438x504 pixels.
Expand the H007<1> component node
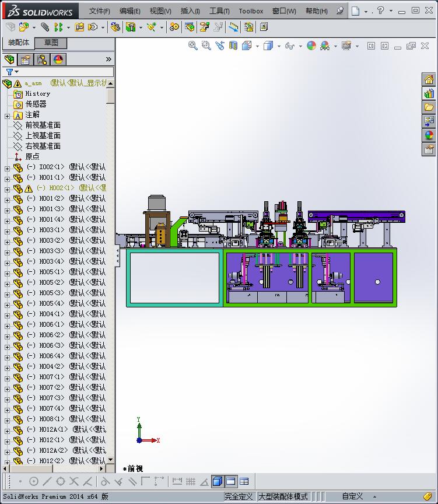pos(8,379)
